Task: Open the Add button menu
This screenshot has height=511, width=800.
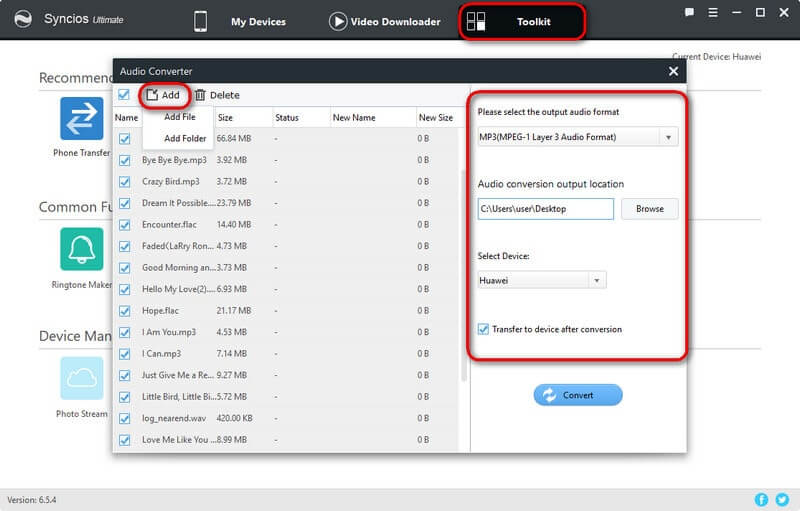Action: (164, 95)
